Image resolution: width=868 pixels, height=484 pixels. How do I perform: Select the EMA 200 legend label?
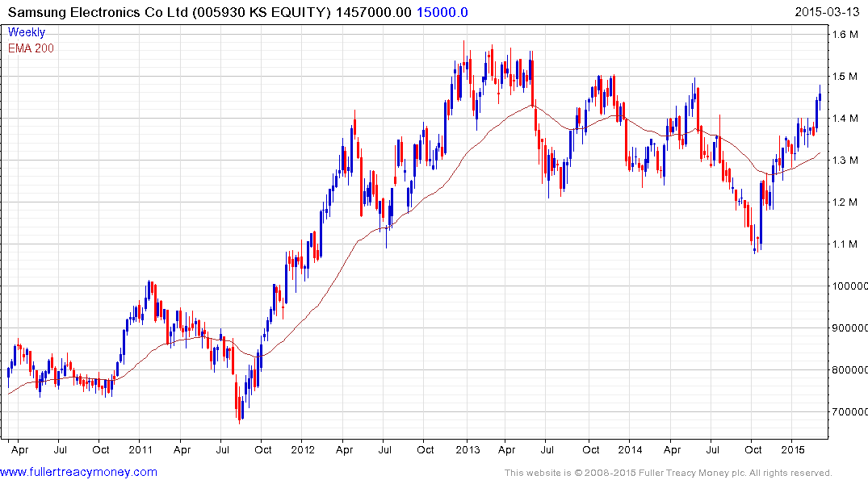[31, 48]
